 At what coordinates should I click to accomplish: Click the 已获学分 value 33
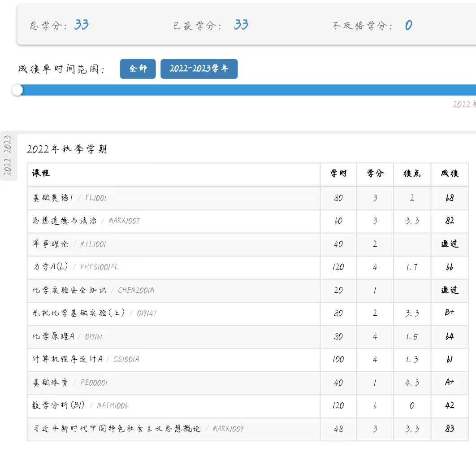coord(241,25)
